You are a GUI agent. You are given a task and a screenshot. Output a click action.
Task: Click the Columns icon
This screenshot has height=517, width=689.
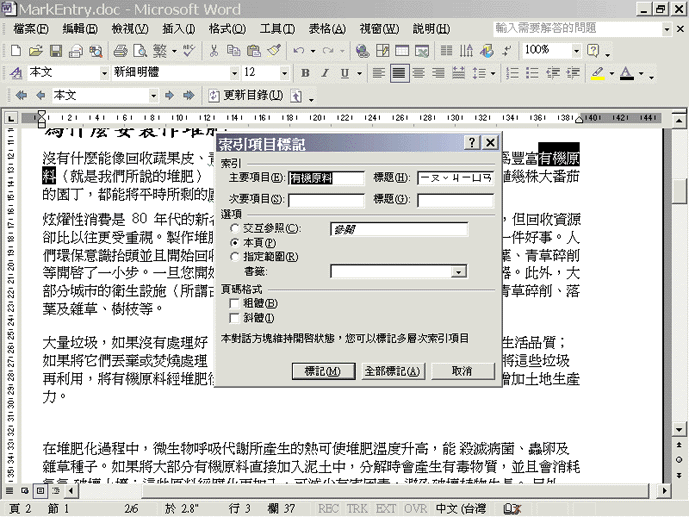446,51
